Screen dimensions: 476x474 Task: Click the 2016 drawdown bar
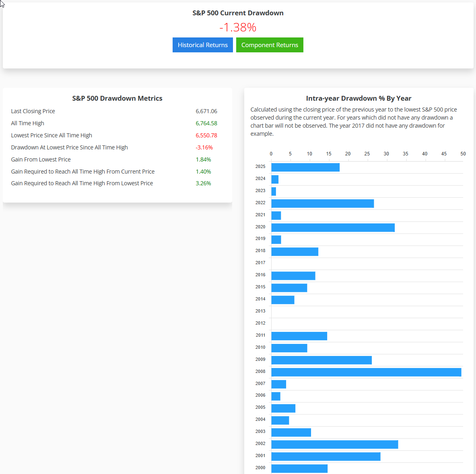coord(293,275)
